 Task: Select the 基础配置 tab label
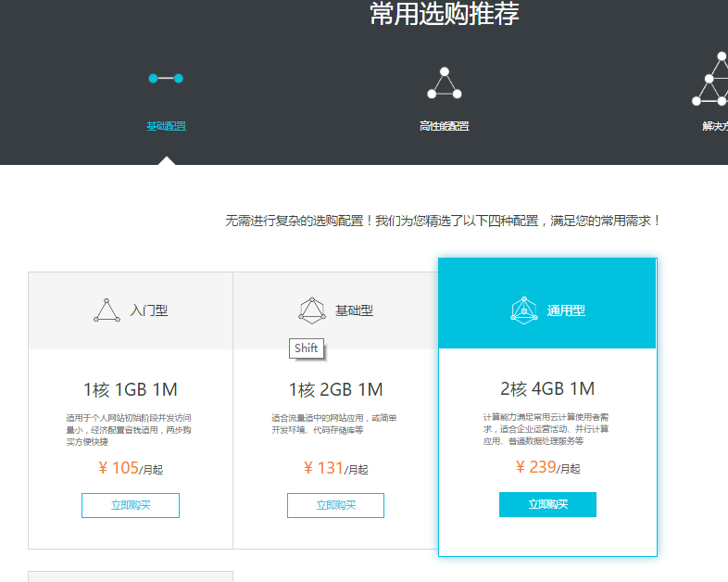pyautogui.click(x=166, y=126)
